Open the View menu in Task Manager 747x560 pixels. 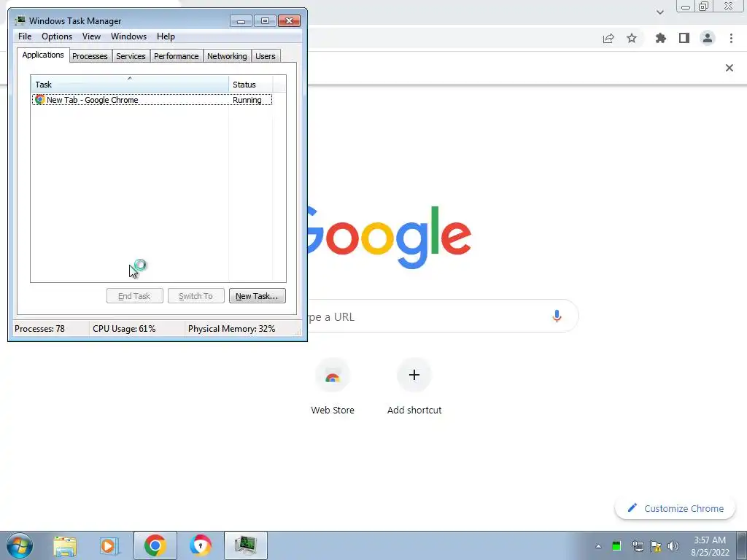[x=91, y=36]
